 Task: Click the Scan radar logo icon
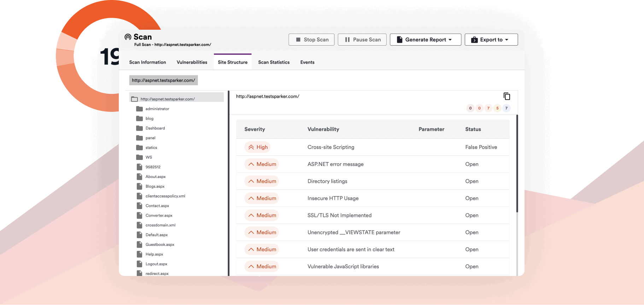[x=128, y=37]
